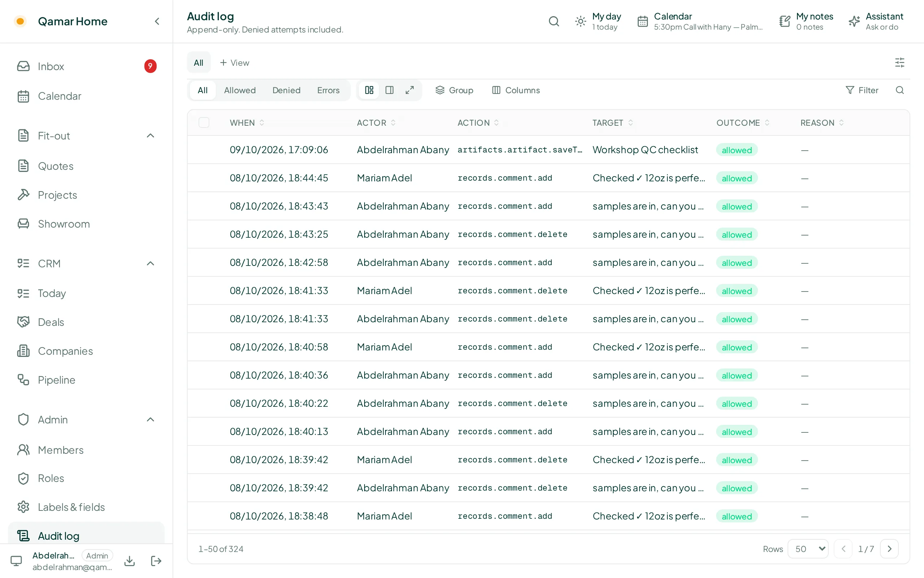Open Projects in the sidebar

pyautogui.click(x=86, y=195)
